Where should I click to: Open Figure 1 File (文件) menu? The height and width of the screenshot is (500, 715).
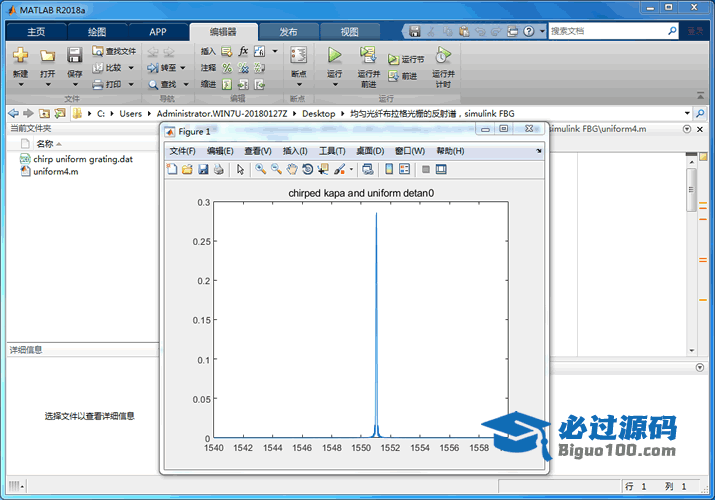(x=182, y=151)
